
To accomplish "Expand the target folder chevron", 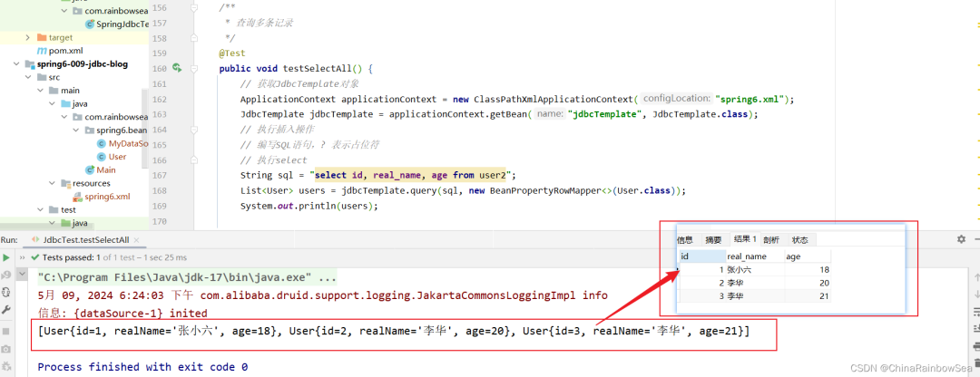I will click(x=28, y=37).
